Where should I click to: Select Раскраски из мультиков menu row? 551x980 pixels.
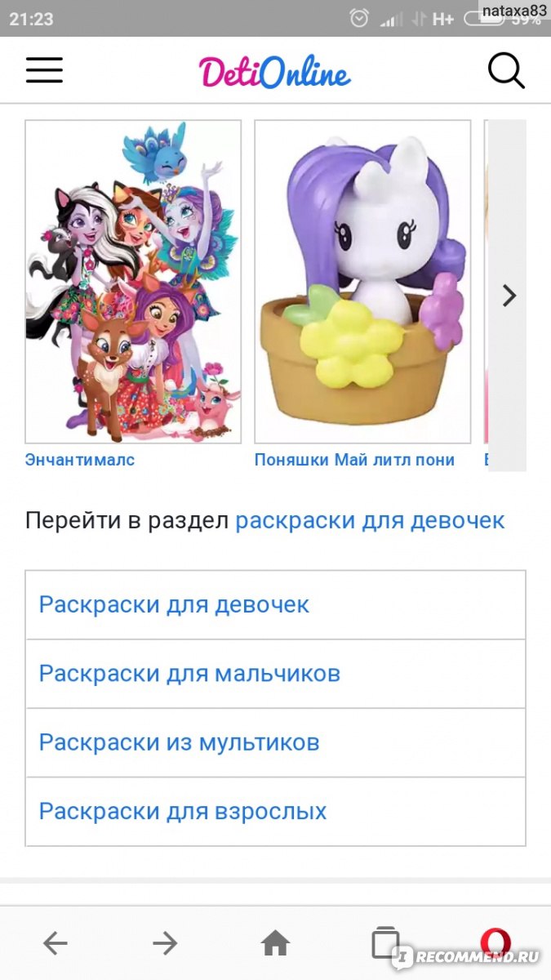pyautogui.click(x=276, y=742)
